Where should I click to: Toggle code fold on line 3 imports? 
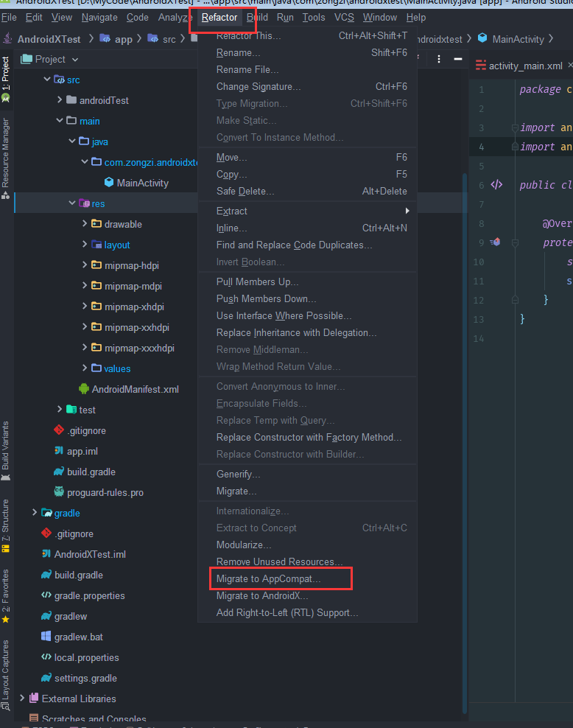point(515,127)
